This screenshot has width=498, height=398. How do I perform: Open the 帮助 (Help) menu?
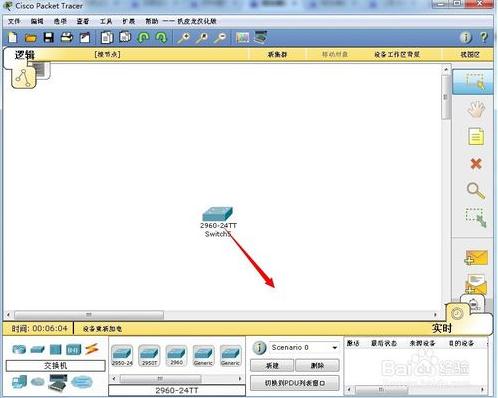point(152,21)
